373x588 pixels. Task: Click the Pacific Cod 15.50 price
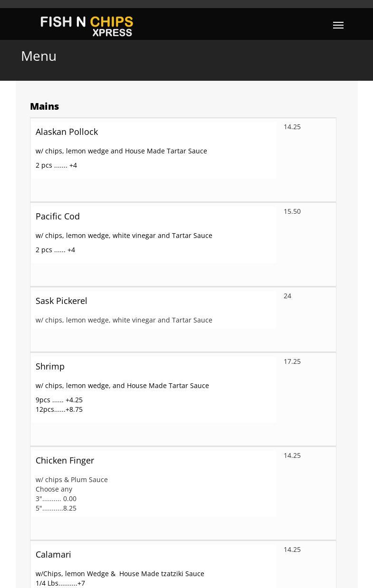292,211
